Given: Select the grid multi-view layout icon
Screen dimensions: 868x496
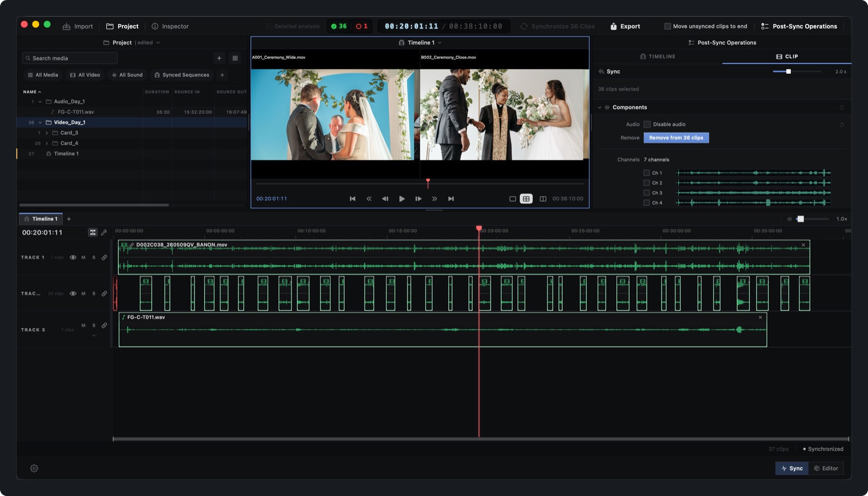Looking at the screenshot, I should 526,199.
